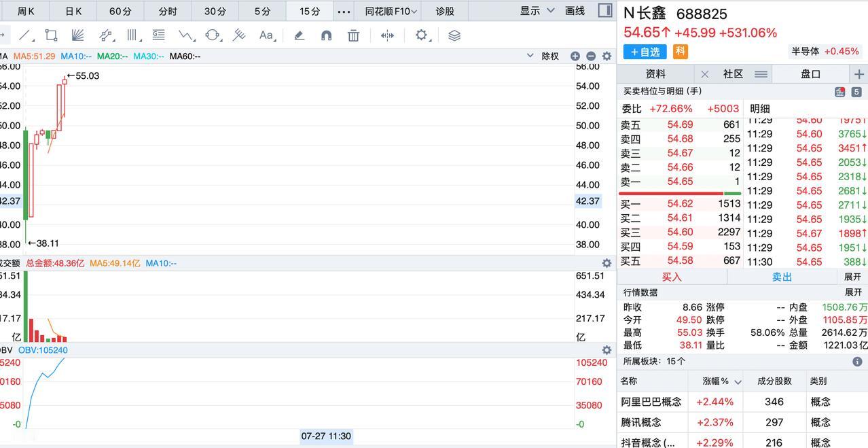Open the drawing settings gear icon
Screen dimensions: 868x448
click(421, 35)
